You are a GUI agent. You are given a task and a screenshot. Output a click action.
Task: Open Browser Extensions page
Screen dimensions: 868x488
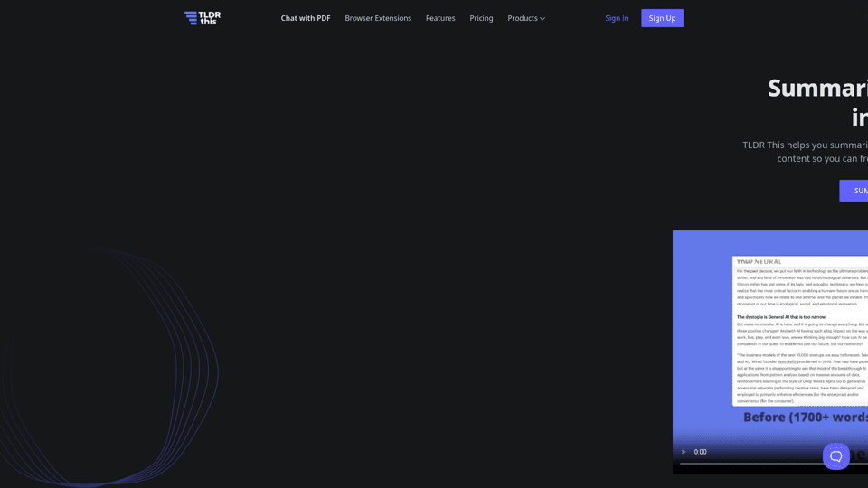coord(378,18)
